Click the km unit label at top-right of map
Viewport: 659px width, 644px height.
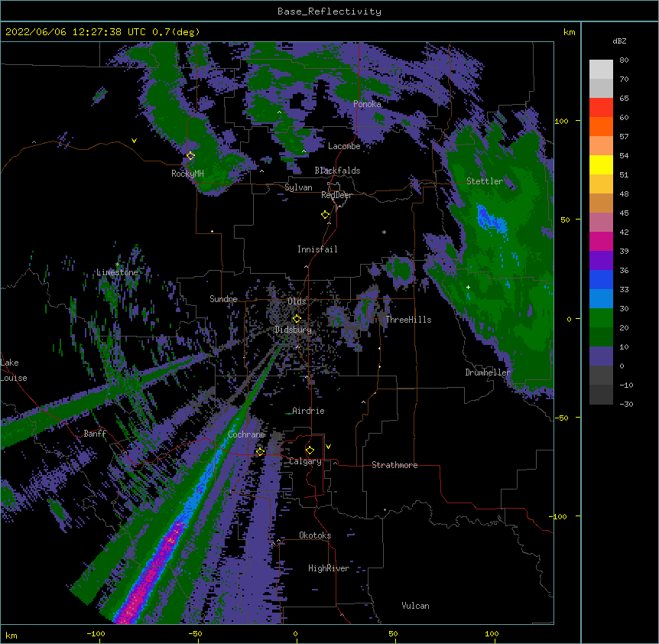pos(570,32)
